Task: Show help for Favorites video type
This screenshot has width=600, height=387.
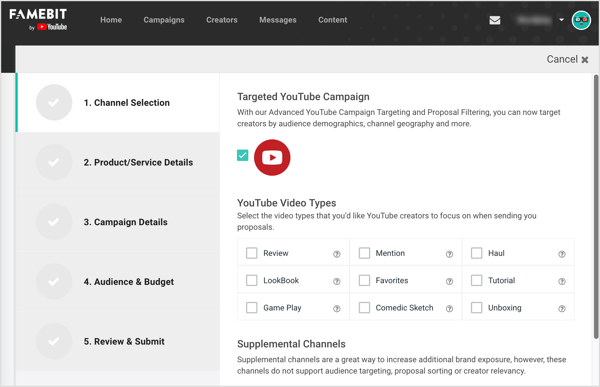Action: pos(449,281)
